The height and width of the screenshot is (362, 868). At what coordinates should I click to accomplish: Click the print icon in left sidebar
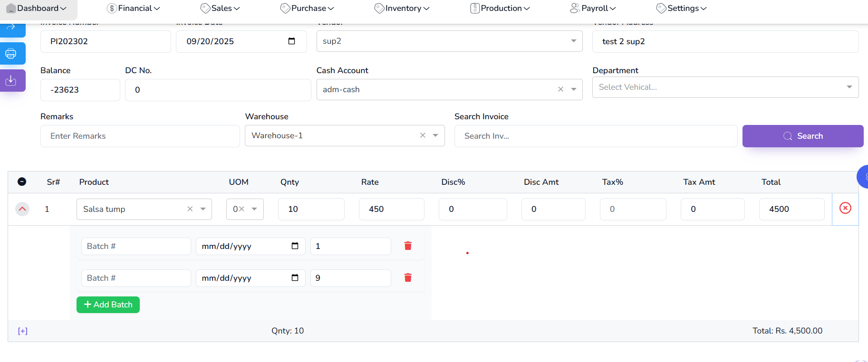[x=11, y=53]
